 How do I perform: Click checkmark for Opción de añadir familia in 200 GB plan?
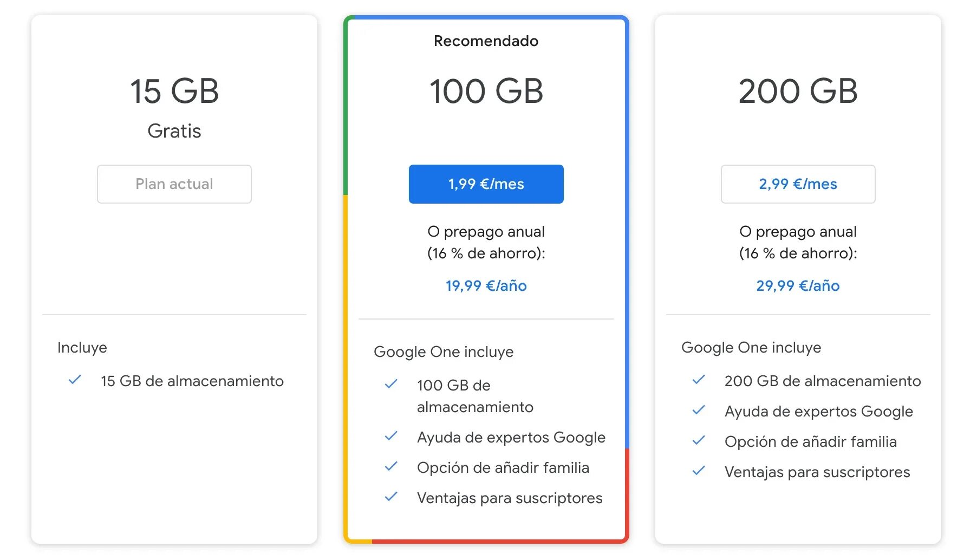[699, 441]
